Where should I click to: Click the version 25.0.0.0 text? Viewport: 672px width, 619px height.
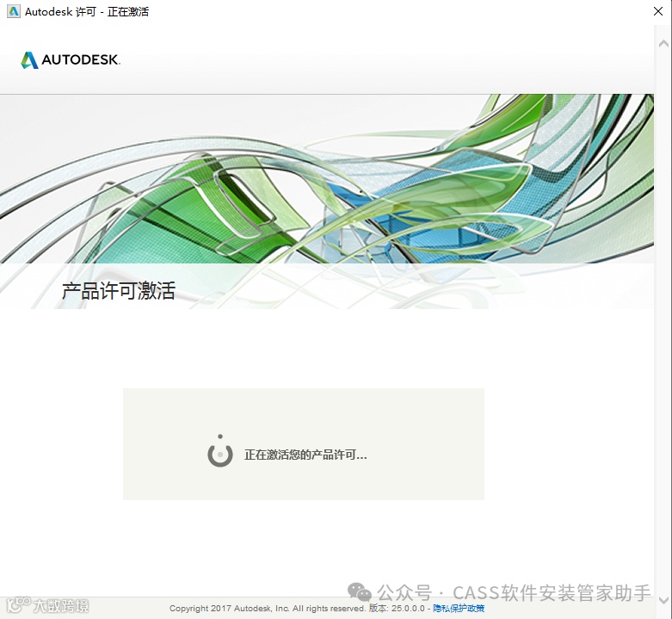tap(397, 609)
